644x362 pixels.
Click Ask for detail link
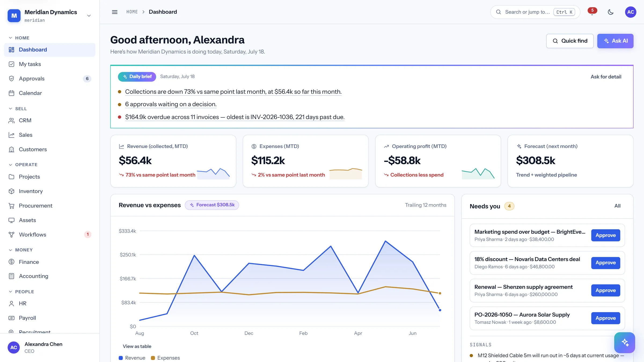click(606, 77)
